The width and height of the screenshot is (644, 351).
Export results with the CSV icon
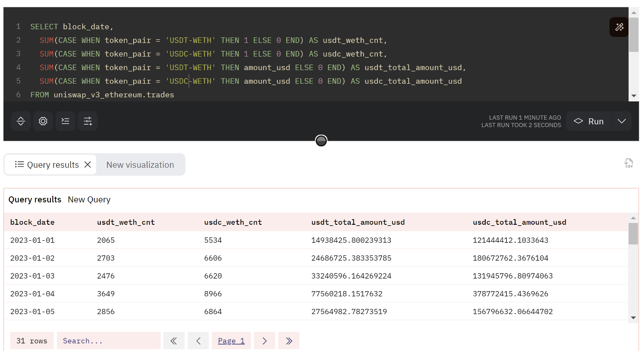point(629,163)
